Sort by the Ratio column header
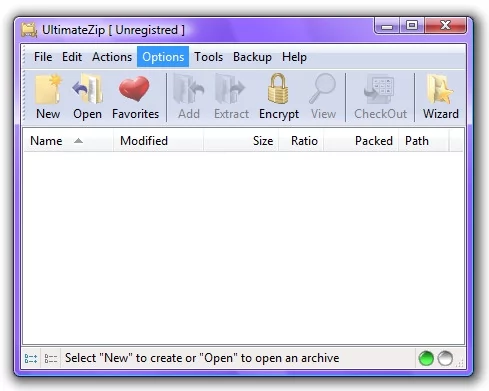This screenshot has width=489, height=391. 301,141
